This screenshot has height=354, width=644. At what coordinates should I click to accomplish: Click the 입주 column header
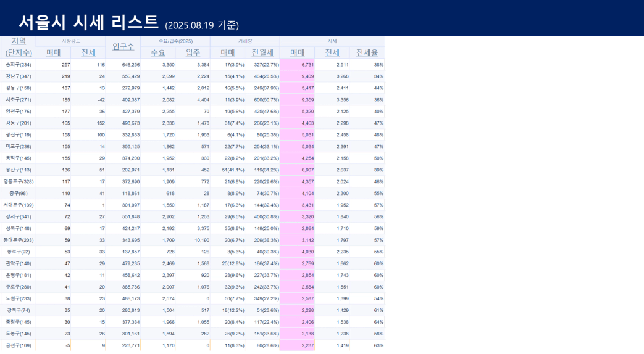click(193, 52)
